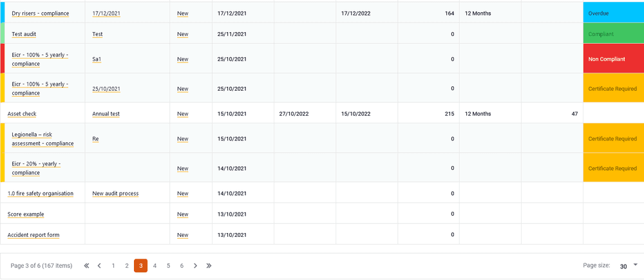
Task: Click New status in Dry risers row
Action: click(x=183, y=13)
